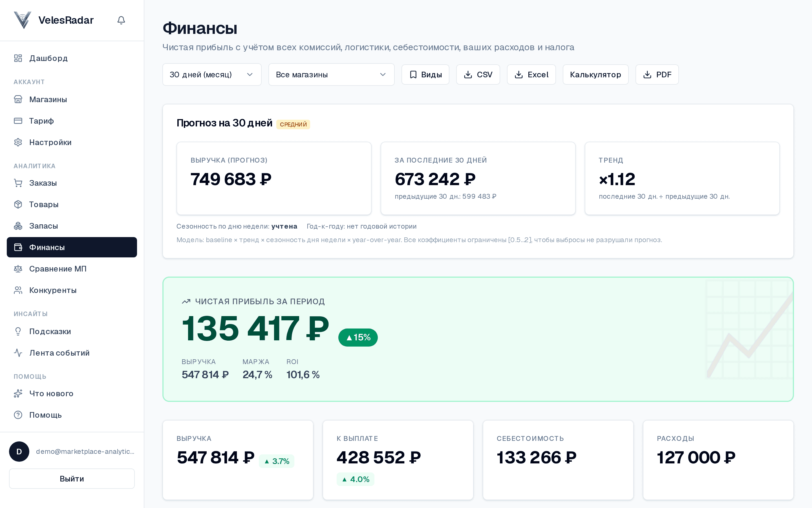The height and width of the screenshot is (508, 812).
Task: Click the Дашборд grid icon
Action: point(18,58)
